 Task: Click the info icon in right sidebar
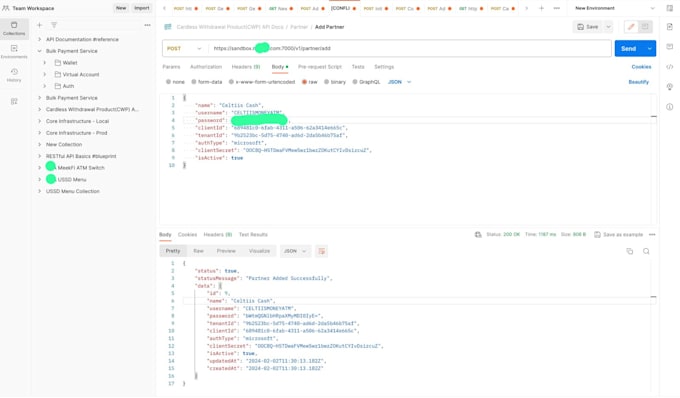pyautogui.click(x=670, y=107)
